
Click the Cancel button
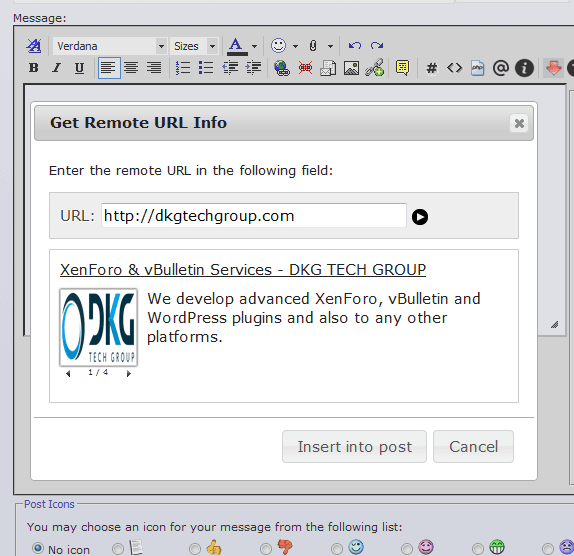pos(473,447)
